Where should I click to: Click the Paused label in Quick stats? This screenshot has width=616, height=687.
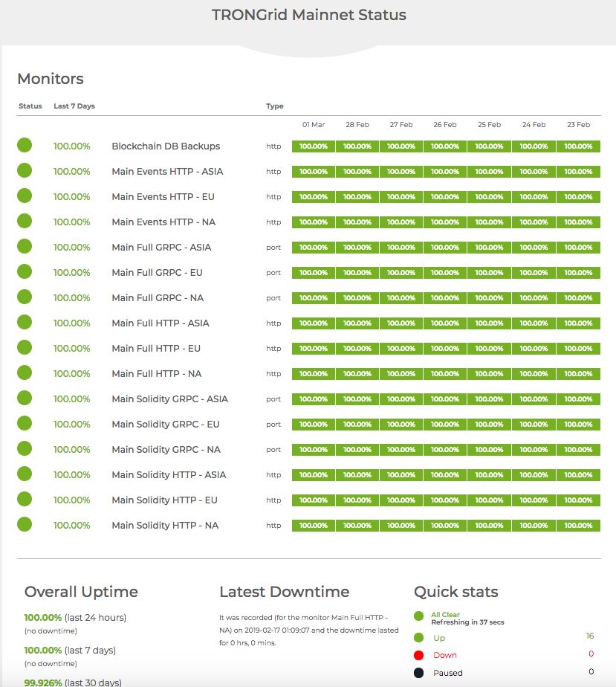click(x=448, y=673)
